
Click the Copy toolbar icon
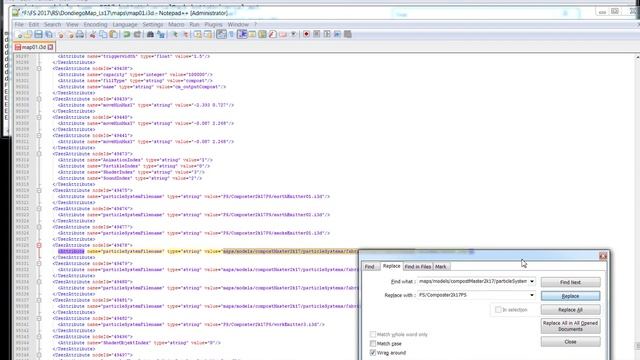click(103, 35)
